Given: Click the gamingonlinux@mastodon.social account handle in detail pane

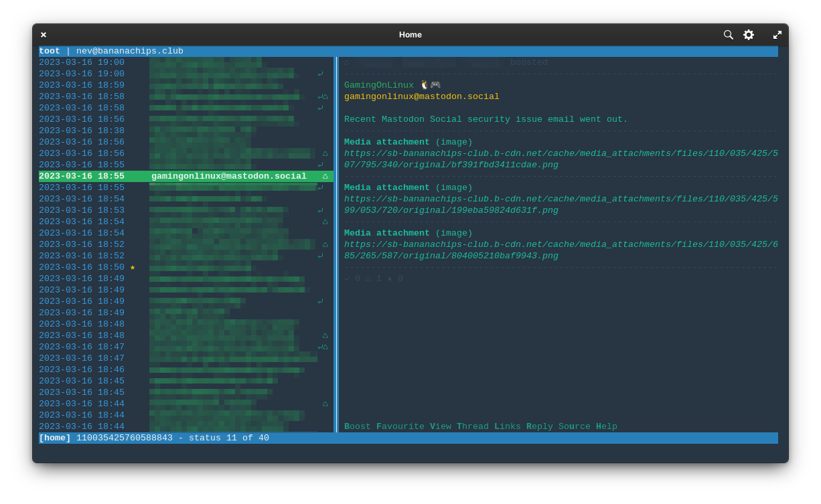Looking at the screenshot, I should point(421,97).
